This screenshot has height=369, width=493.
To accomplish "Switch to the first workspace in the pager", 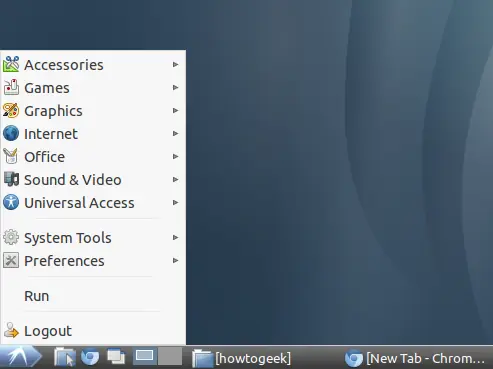I will [x=145, y=356].
